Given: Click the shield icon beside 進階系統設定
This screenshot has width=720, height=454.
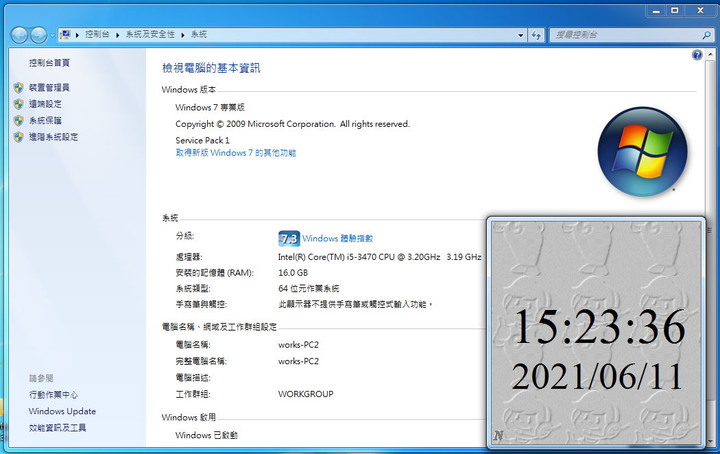Looking at the screenshot, I should [x=18, y=137].
